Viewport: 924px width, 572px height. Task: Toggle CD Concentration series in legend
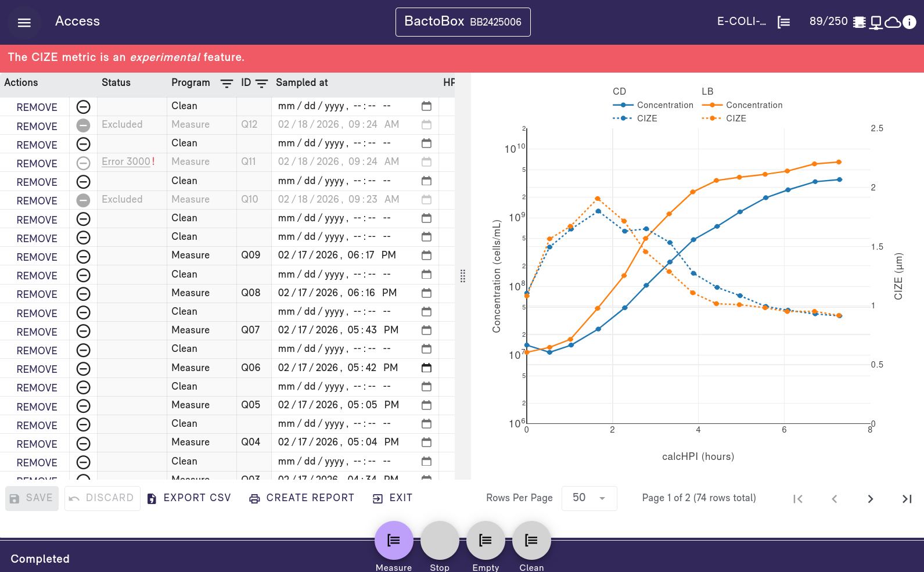coord(653,105)
